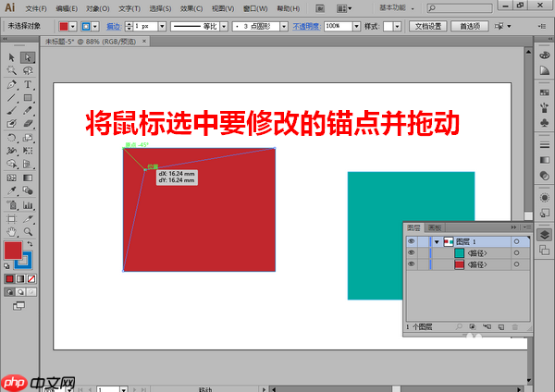This screenshot has width=555, height=392.
Task: Click target circle of red 路径
Action: 516,264
